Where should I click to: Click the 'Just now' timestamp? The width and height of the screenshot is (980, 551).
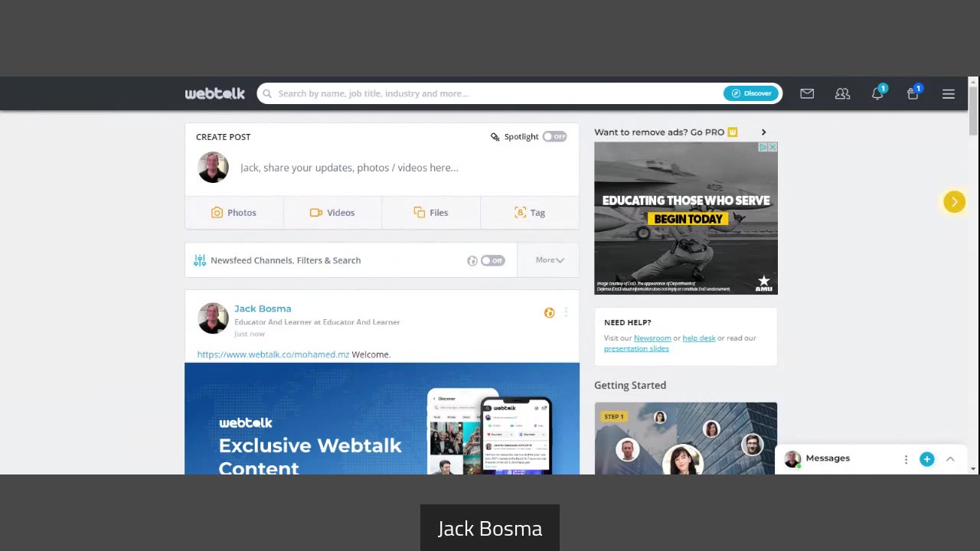(250, 334)
